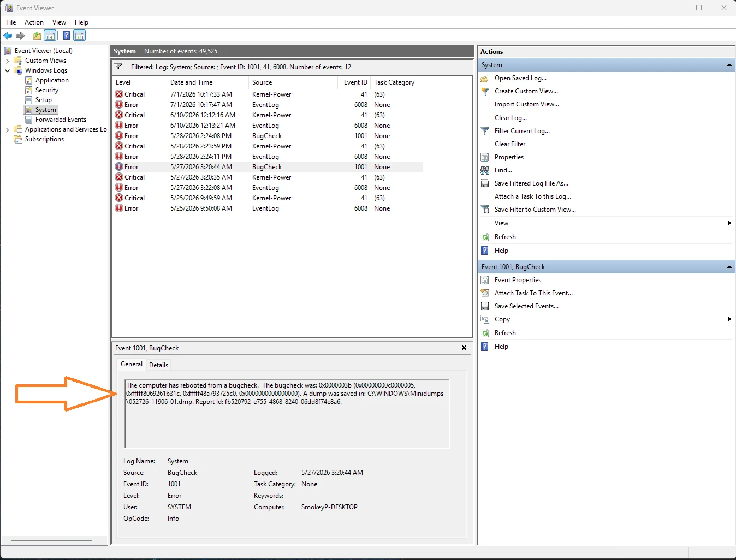
Task: Click inside the bugcheck description text box
Action: click(x=287, y=414)
